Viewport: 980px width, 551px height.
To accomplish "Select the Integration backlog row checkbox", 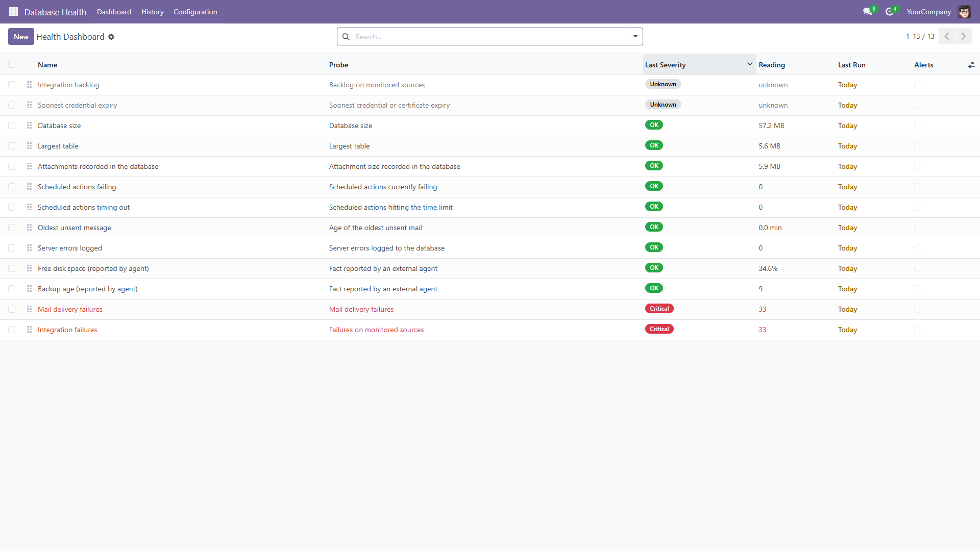I will tap(12, 85).
